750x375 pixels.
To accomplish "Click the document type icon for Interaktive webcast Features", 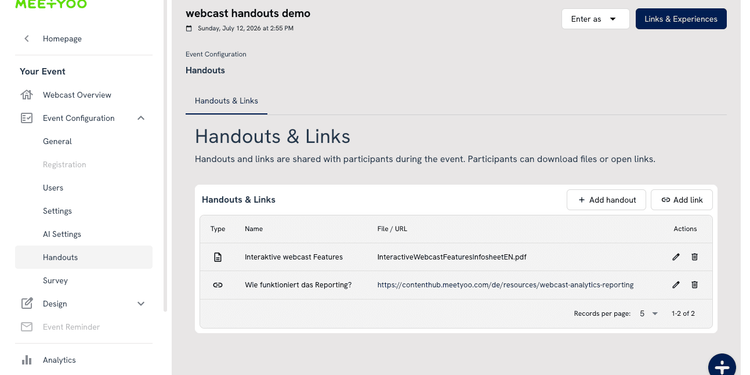I will coord(218,257).
